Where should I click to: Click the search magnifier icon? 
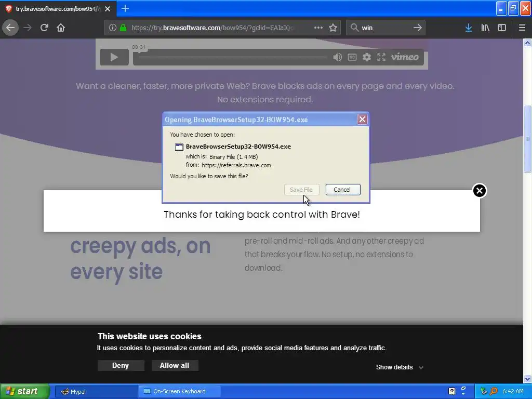[354, 28]
